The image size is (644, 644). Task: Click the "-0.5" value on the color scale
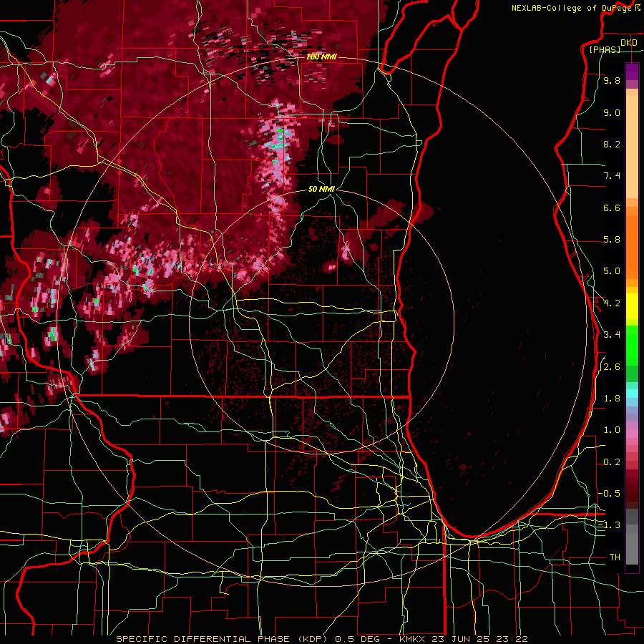(610, 493)
